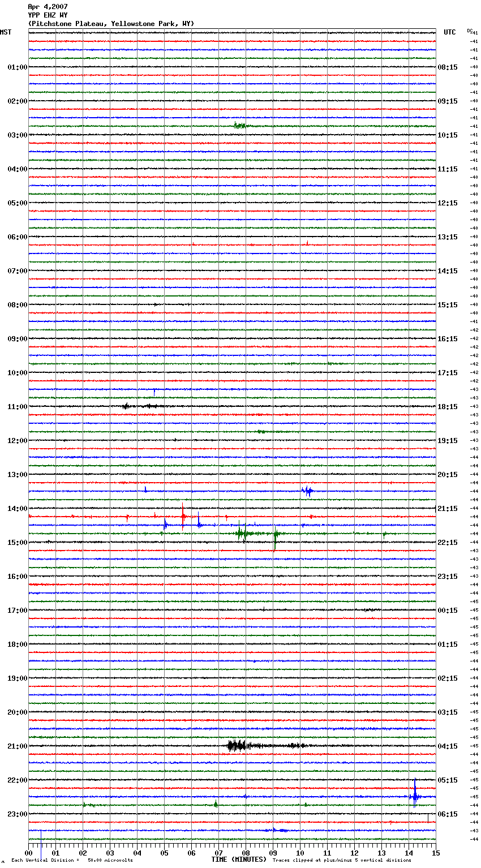Screen dimensions: 481x868
Task: Click the "09:15" UTC time label
Action: (448, 101)
